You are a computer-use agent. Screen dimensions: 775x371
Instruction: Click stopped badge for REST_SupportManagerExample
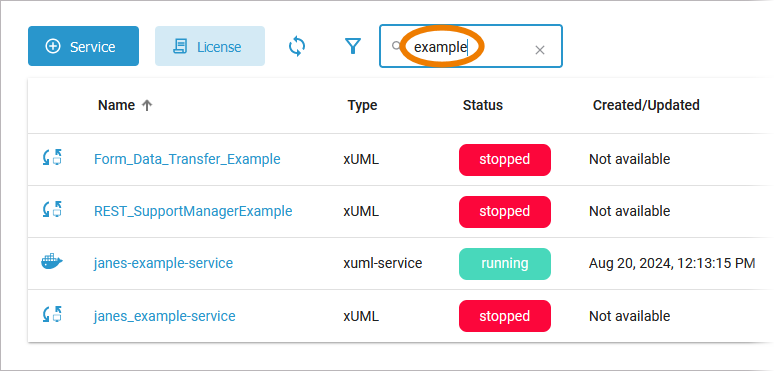pyautogui.click(x=505, y=211)
